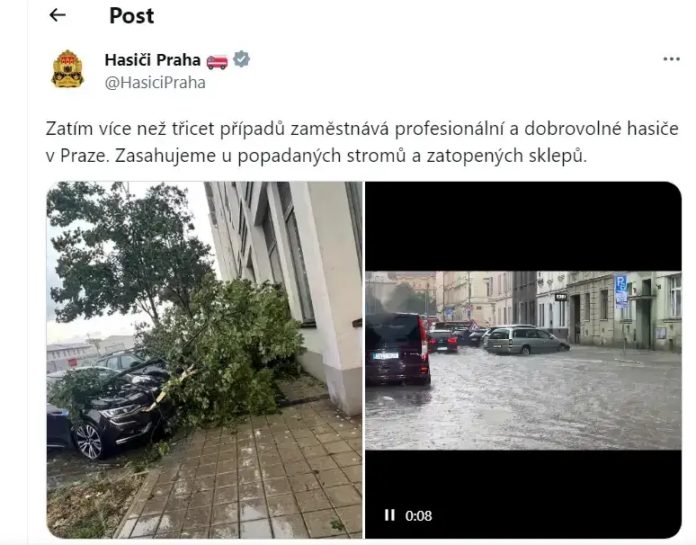Click the blue verified badge
696x545 pixels.
point(241,59)
